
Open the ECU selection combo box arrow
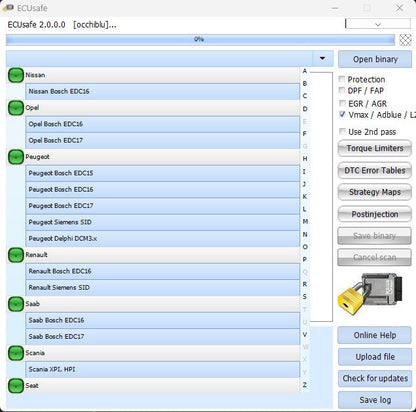tap(322, 59)
